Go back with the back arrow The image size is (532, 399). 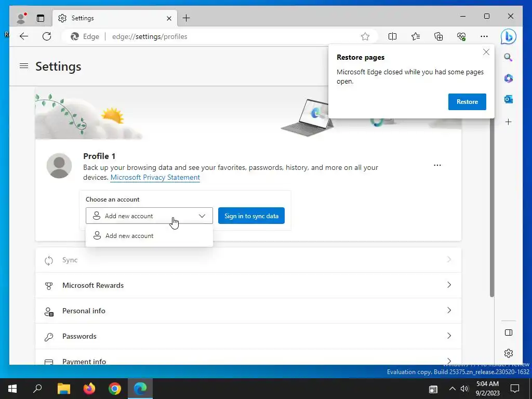tap(24, 36)
